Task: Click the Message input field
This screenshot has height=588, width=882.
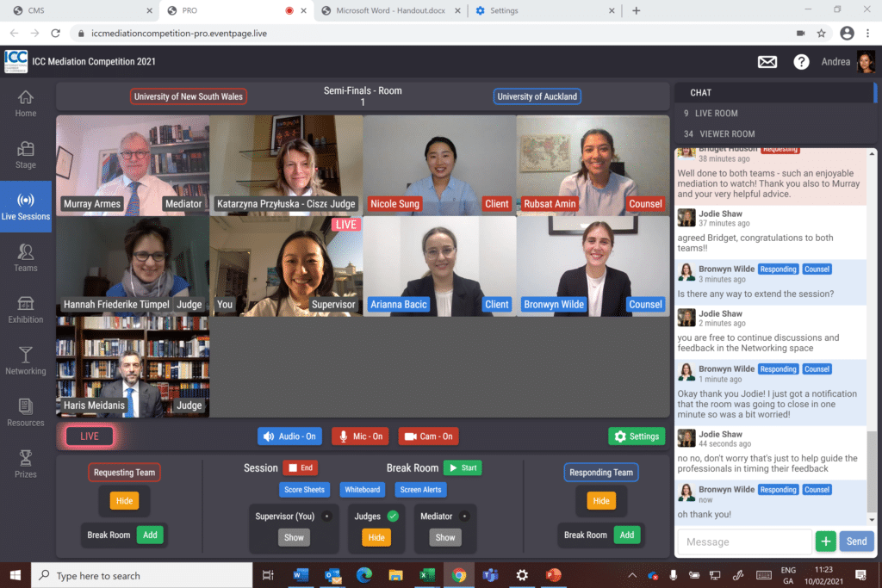Action: 744,542
